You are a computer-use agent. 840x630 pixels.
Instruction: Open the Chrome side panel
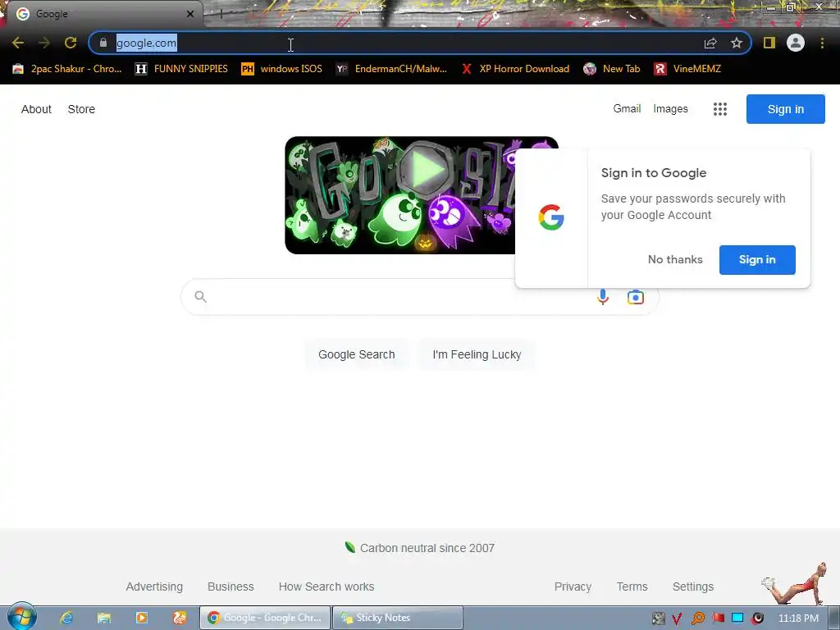tap(769, 43)
